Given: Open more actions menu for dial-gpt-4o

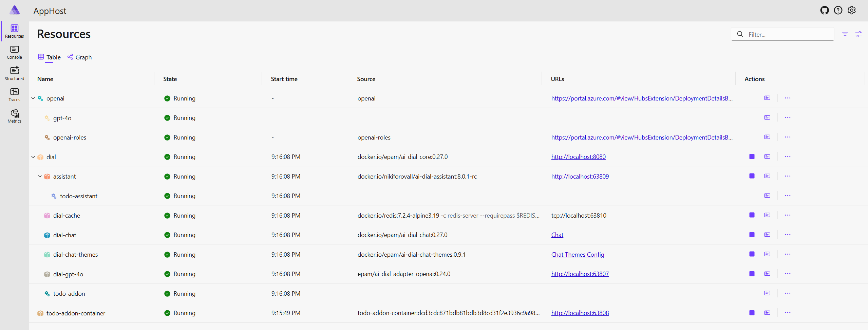Looking at the screenshot, I should click(788, 274).
